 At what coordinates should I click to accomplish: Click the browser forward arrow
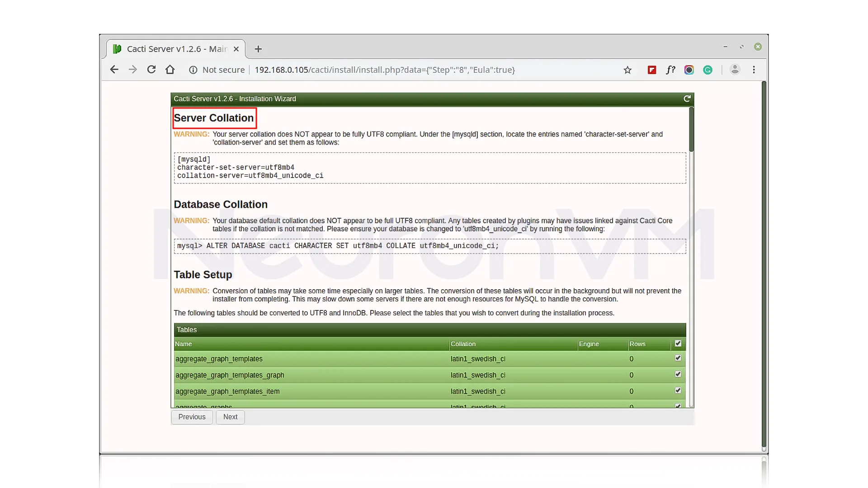(x=132, y=70)
